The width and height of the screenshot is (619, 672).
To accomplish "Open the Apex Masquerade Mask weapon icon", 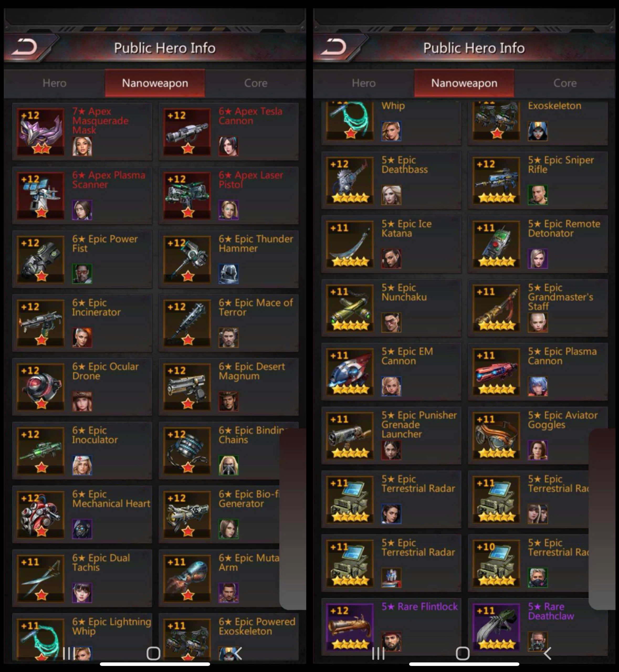I will pyautogui.click(x=40, y=131).
